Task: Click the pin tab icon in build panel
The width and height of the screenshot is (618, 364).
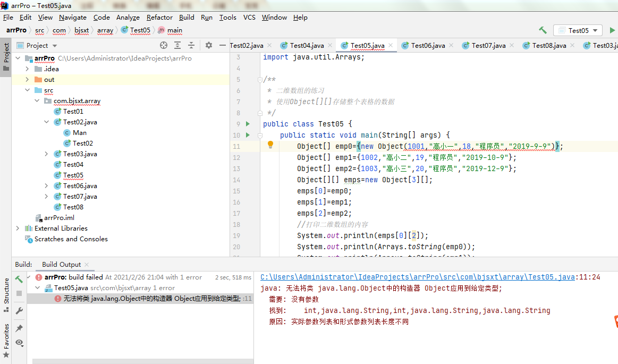Action: click(19, 328)
